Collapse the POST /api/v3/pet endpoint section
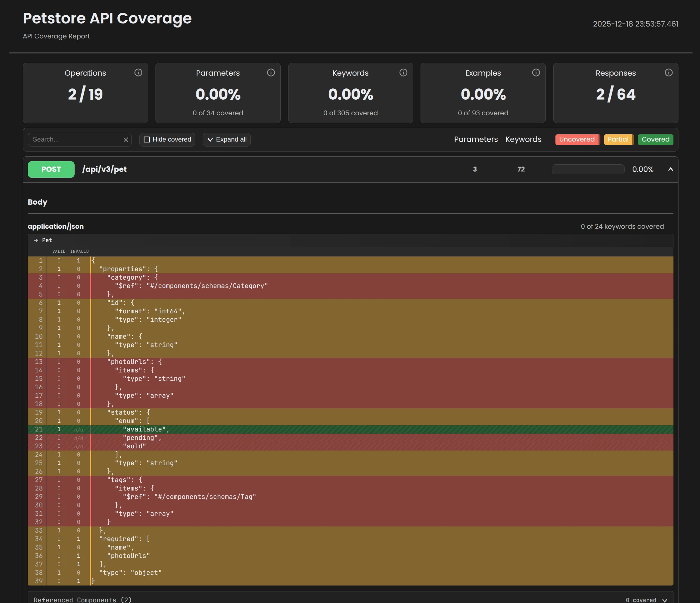This screenshot has height=603, width=700. pyautogui.click(x=671, y=169)
